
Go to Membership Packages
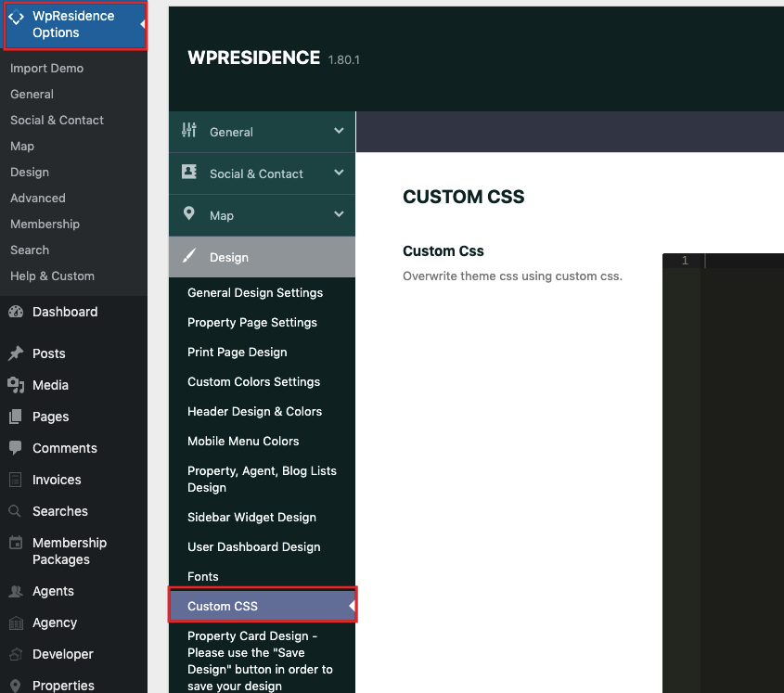70,551
